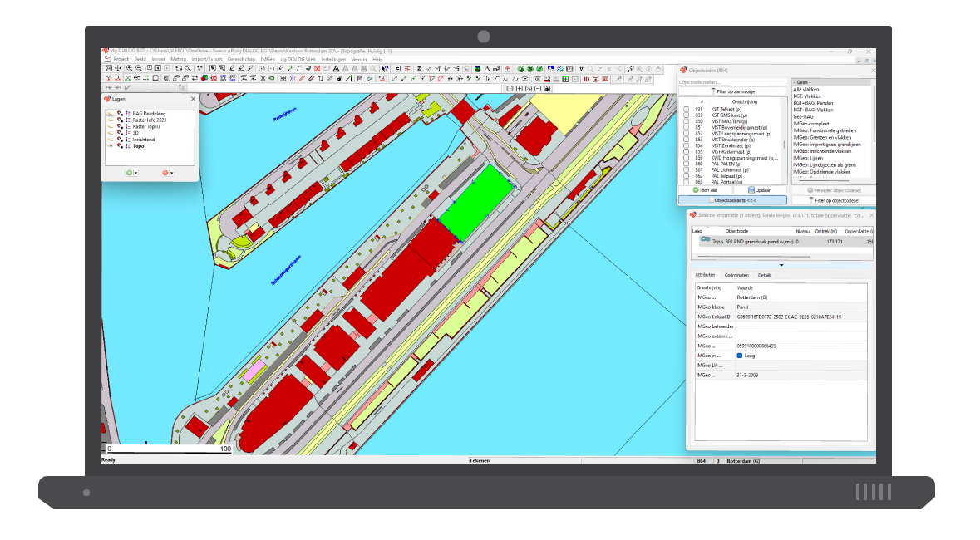Click the zoom in magnifier toolbar icon

coord(130,68)
